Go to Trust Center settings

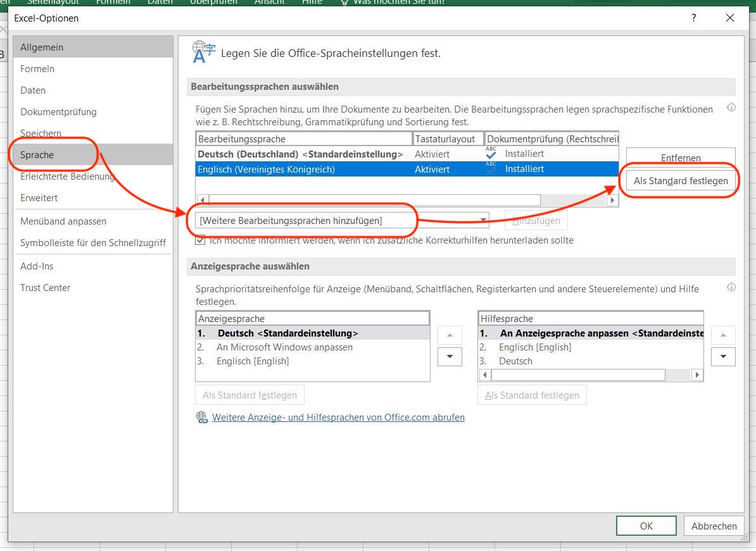[93, 288]
